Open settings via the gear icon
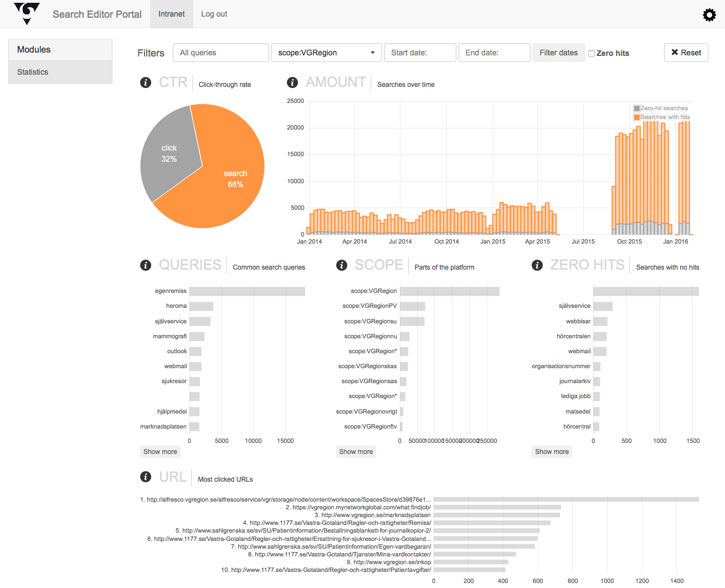 click(x=709, y=15)
